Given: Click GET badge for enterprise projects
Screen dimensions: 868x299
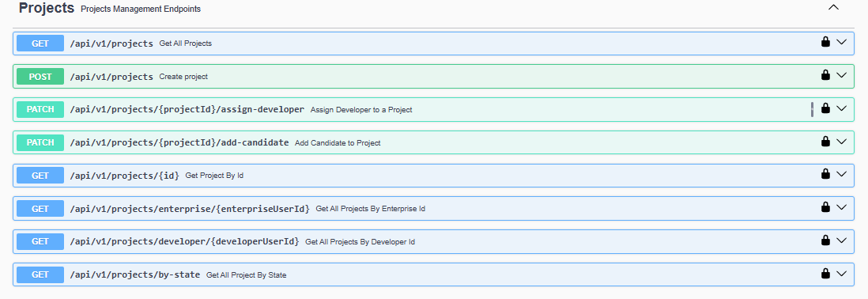Looking at the screenshot, I should [40, 209].
